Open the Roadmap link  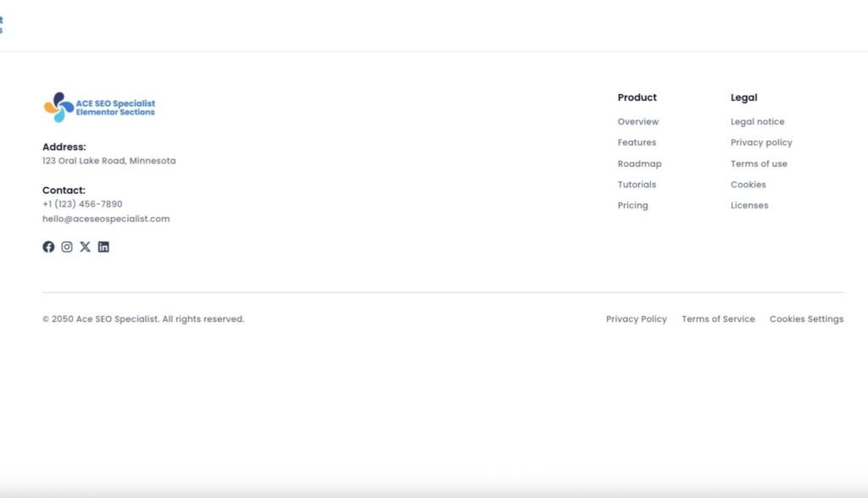click(639, 163)
